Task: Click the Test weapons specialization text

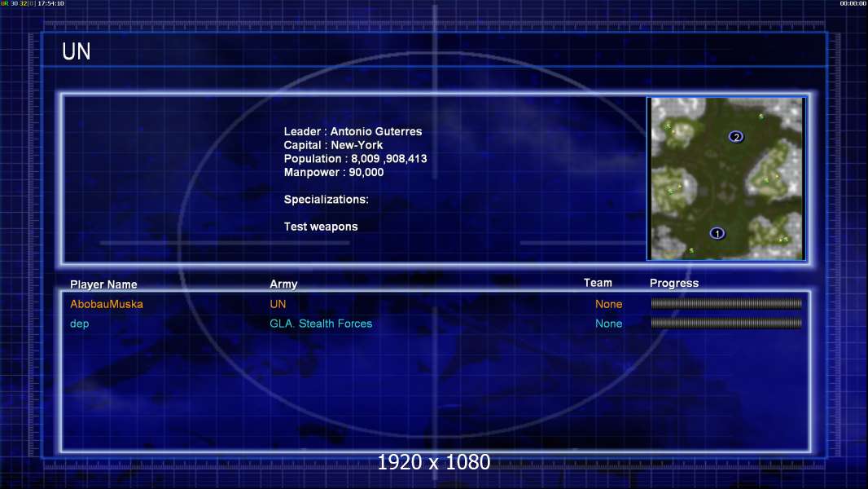Action: pyautogui.click(x=321, y=227)
